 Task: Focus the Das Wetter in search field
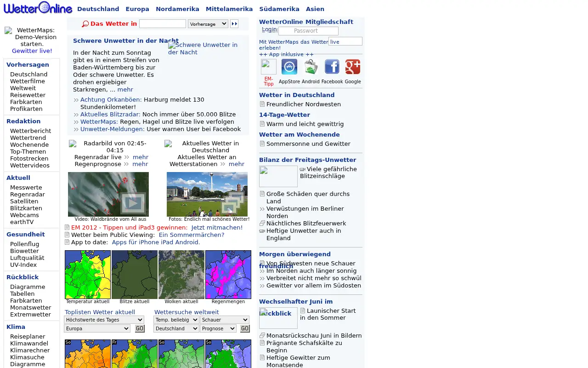pos(163,23)
